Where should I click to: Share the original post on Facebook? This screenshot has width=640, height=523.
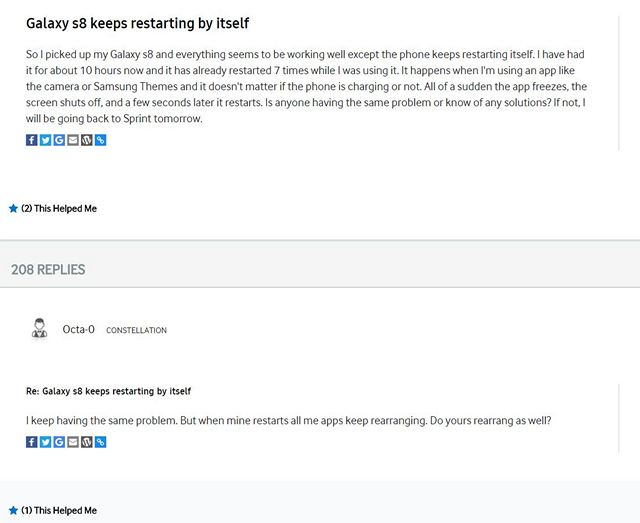31,140
